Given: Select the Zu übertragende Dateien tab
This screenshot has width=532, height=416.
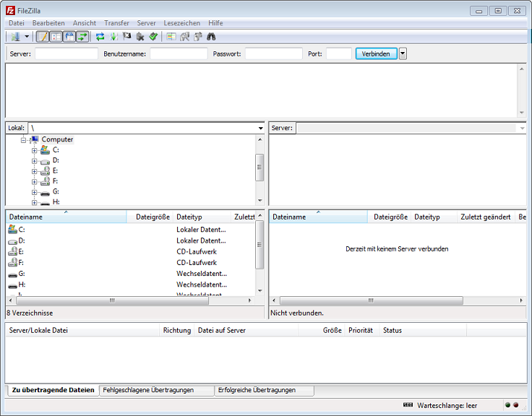Looking at the screenshot, I should click(x=53, y=390).
